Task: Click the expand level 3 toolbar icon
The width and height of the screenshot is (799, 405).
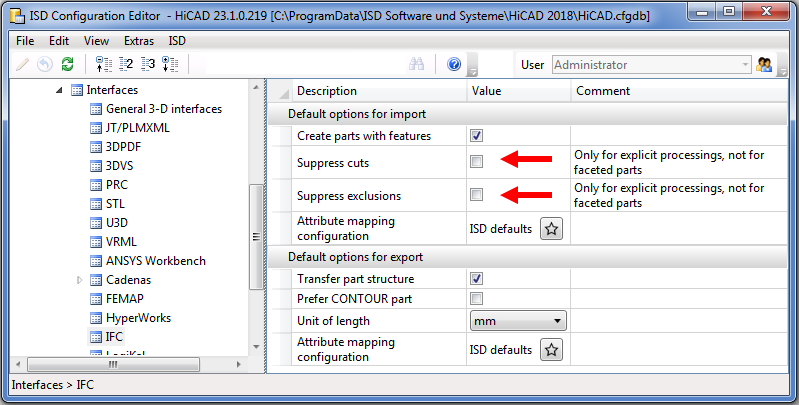Action: pyautogui.click(x=148, y=65)
